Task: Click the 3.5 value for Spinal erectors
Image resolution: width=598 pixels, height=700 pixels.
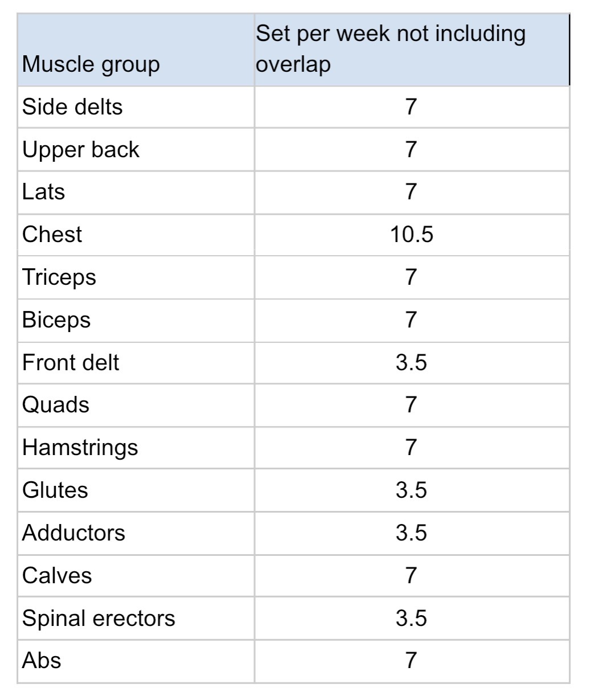Action: [x=411, y=618]
